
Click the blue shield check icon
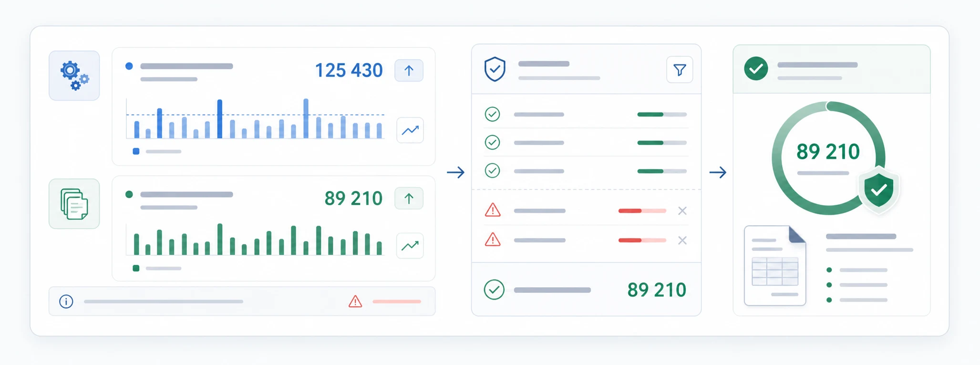point(495,69)
